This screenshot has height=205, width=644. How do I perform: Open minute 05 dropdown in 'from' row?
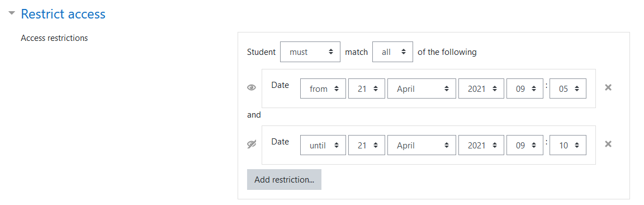(568, 88)
